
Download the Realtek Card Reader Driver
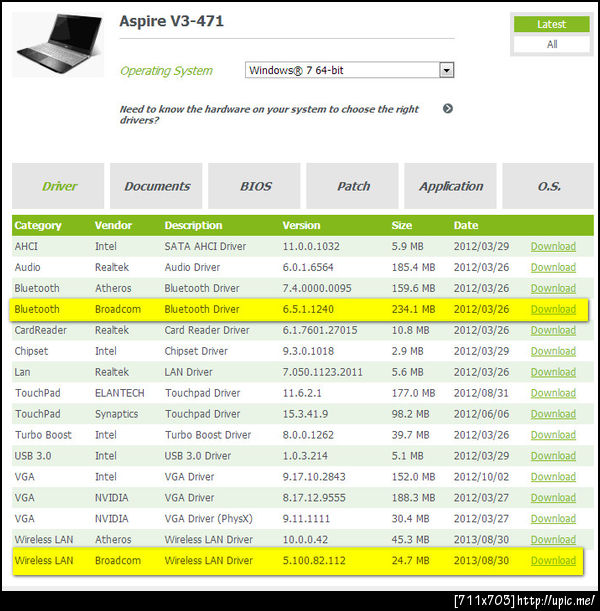pos(553,330)
